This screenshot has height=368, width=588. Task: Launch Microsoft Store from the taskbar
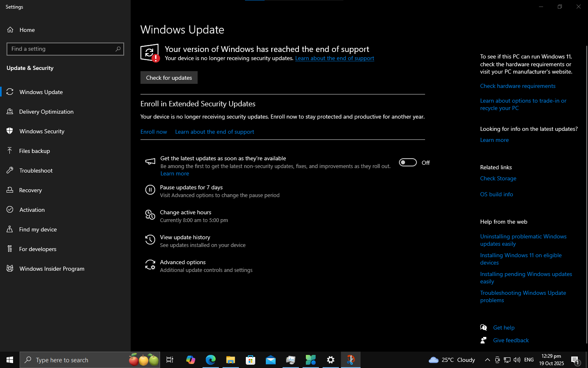250,360
